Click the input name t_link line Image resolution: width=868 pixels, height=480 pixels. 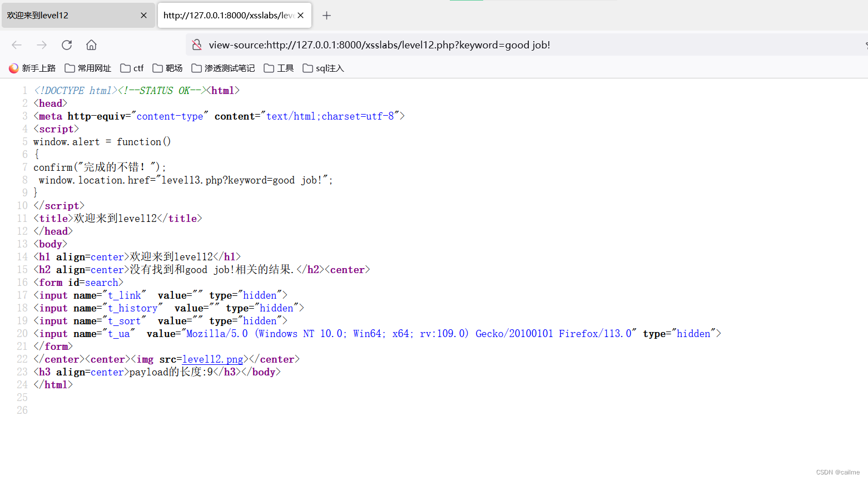pyautogui.click(x=160, y=295)
